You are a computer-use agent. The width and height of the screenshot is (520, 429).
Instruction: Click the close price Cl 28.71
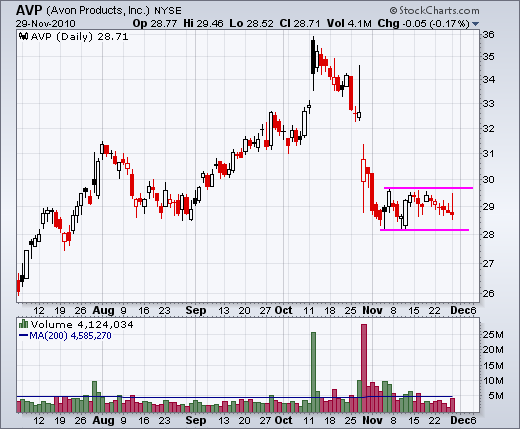coord(300,24)
